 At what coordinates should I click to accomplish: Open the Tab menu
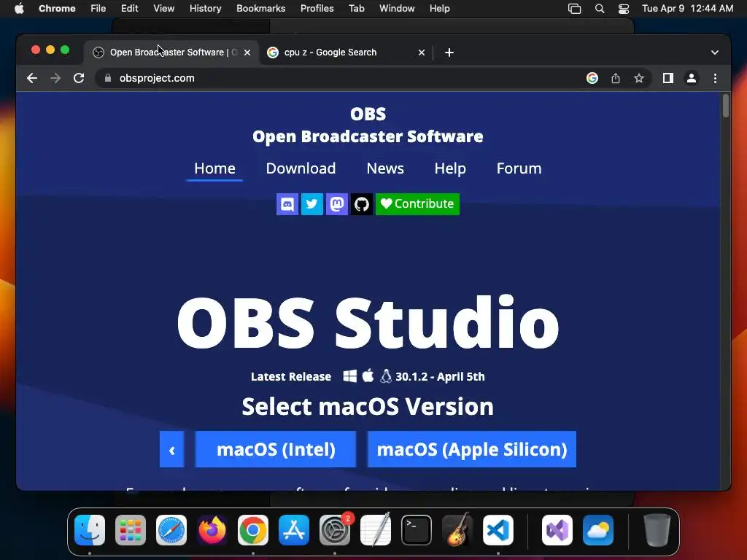356,9
